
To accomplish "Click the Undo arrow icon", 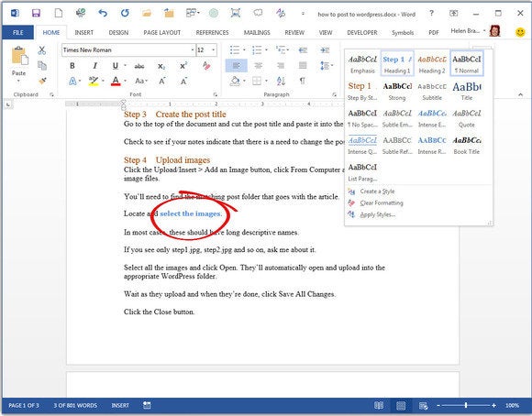I will 103,13.
